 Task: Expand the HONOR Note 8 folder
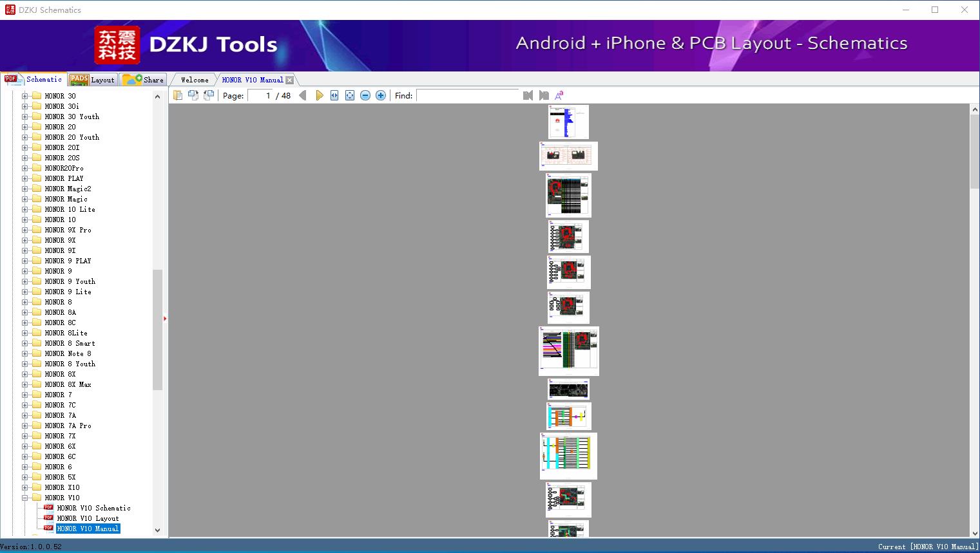pos(25,353)
